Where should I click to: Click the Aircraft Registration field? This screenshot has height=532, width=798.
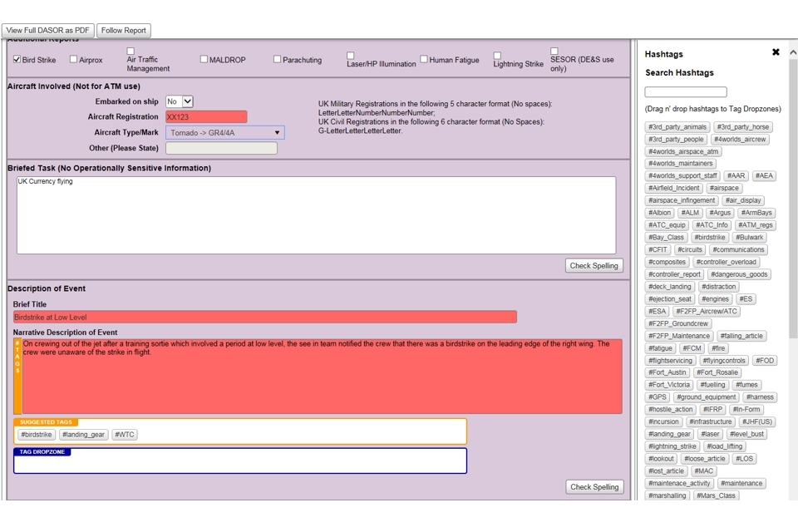pyautogui.click(x=206, y=117)
